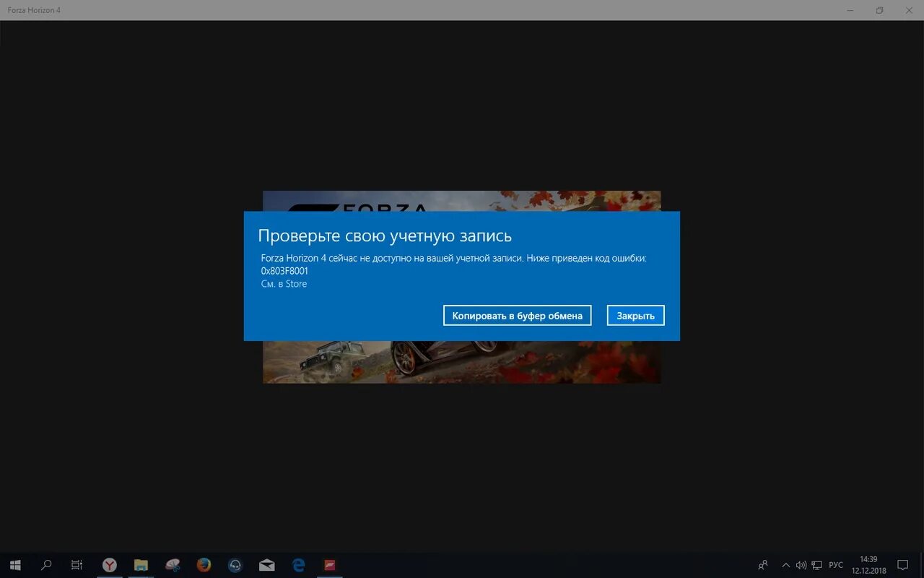This screenshot has width=924, height=578.
Task: Open the Windows Start menu
Action: pos(15,565)
